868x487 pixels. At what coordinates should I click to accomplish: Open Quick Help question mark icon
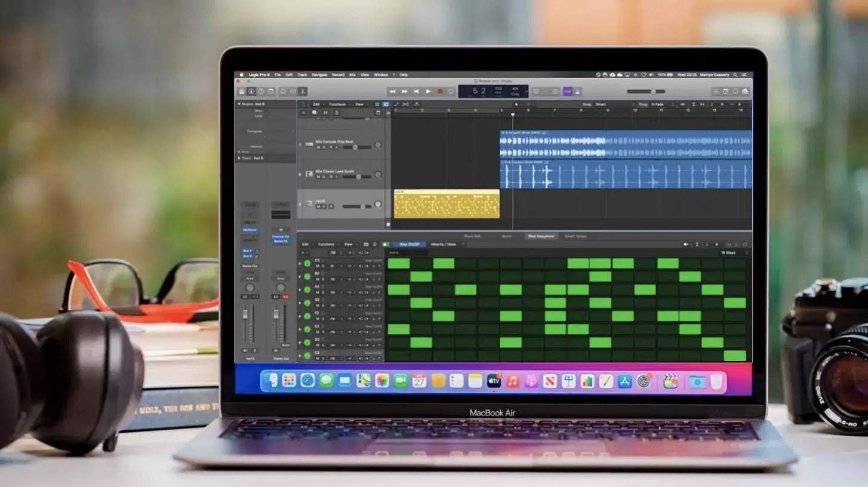click(x=261, y=91)
